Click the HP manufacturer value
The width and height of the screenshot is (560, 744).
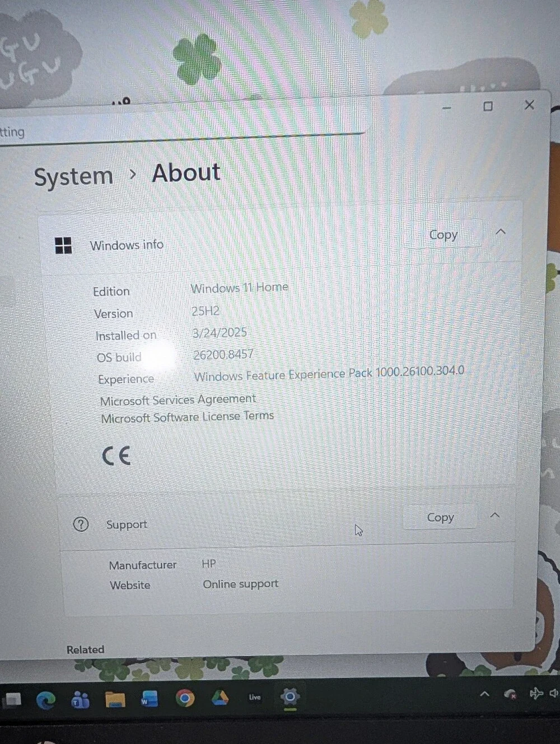click(x=209, y=564)
